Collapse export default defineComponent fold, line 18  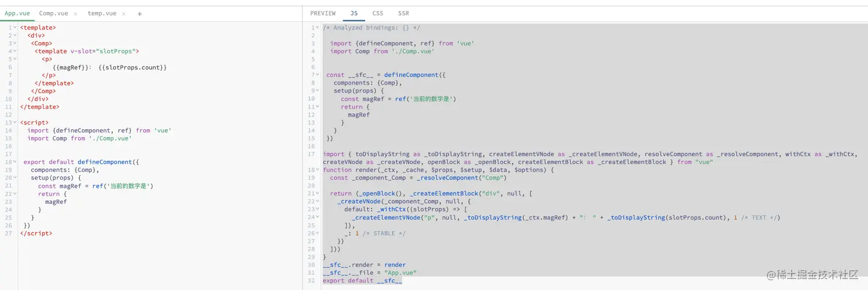coord(15,162)
